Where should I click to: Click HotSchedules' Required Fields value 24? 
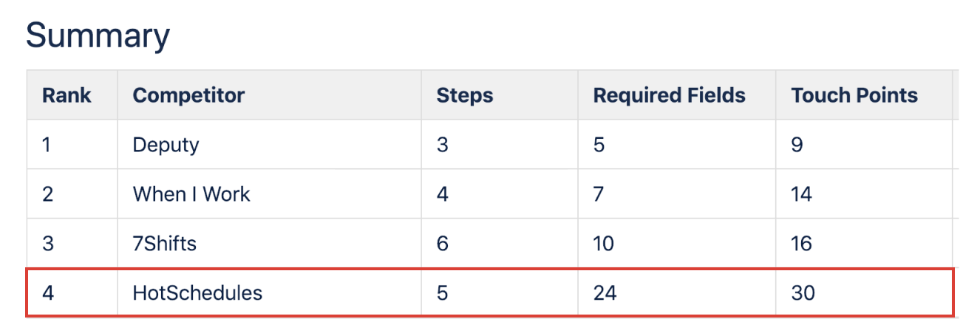pyautogui.click(x=605, y=293)
